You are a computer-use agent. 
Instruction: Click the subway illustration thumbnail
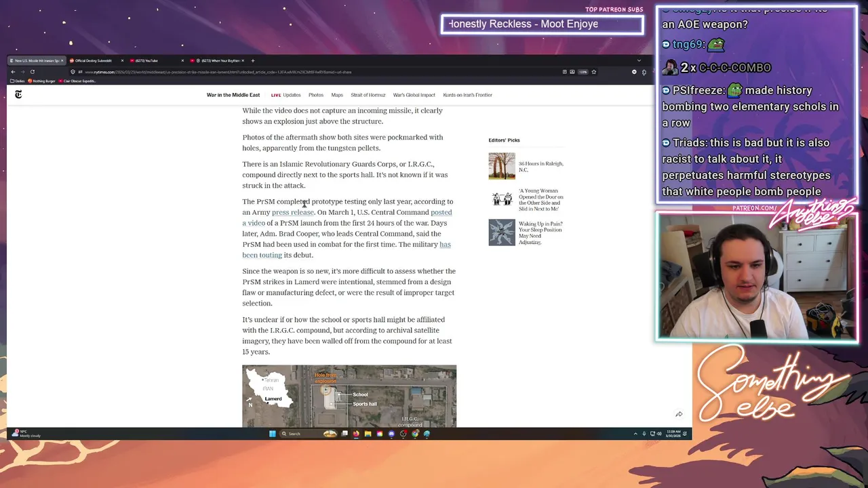tap(502, 199)
